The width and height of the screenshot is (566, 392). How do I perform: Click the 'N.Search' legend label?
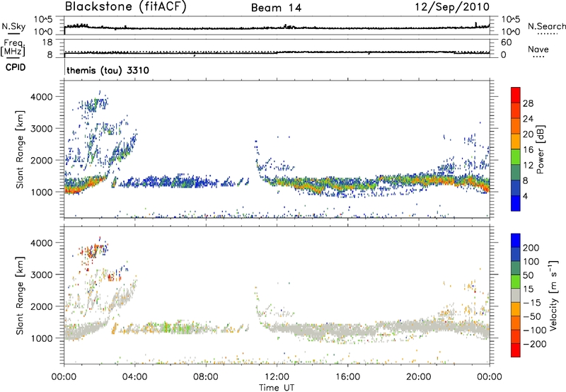click(547, 26)
